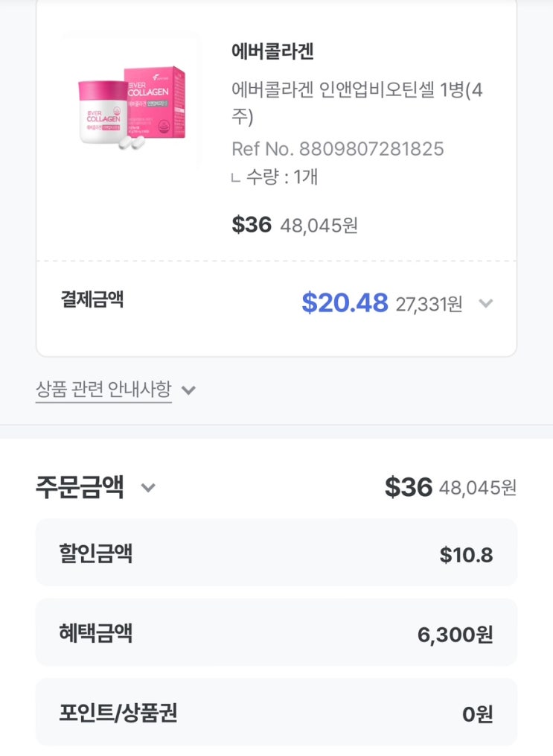
Task: Tap the 6,300원 benefit amount
Action: click(x=455, y=635)
